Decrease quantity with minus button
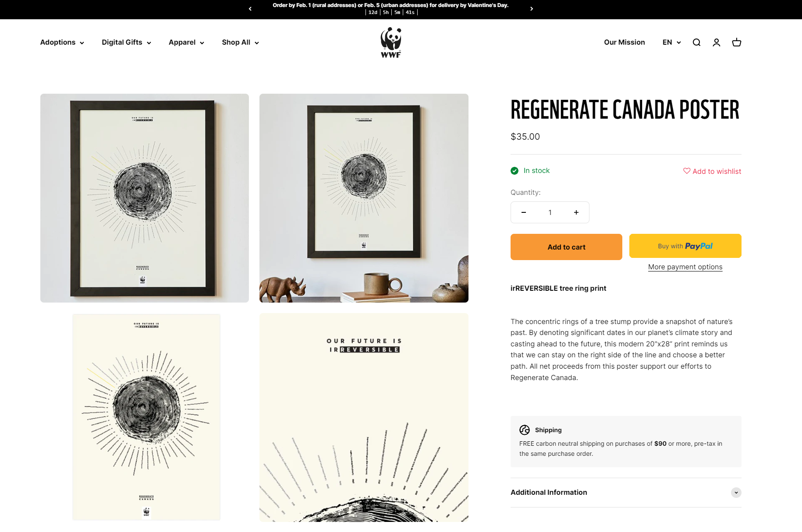 point(524,212)
